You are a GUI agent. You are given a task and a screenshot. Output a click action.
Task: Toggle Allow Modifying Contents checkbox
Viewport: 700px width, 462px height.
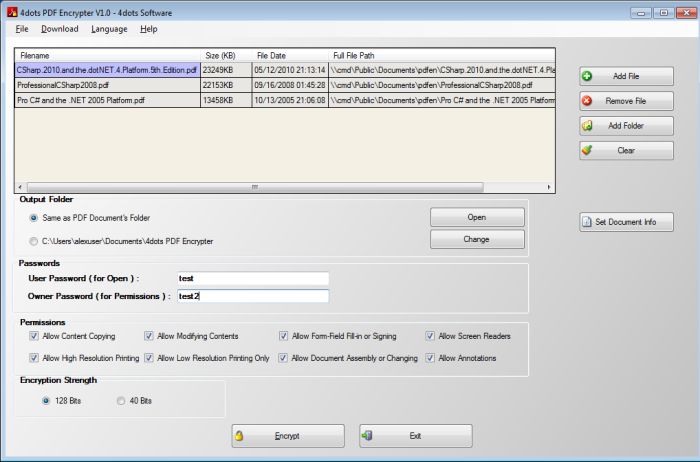click(x=149, y=336)
